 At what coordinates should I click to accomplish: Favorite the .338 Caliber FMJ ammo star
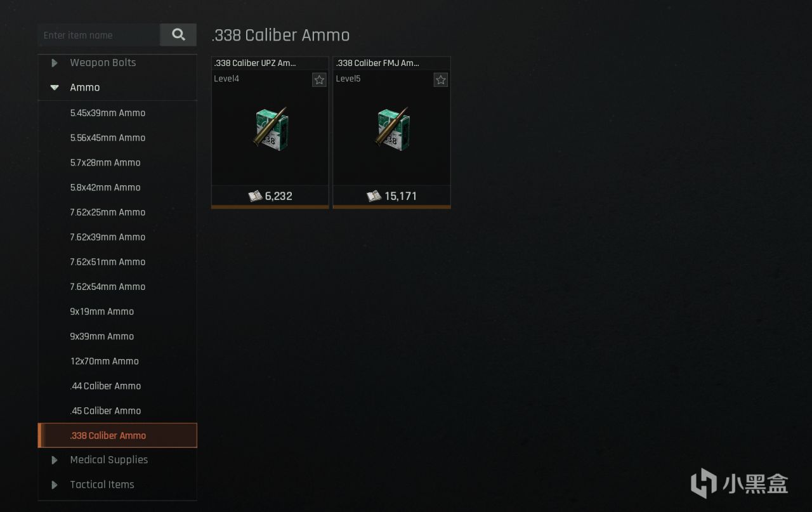coord(441,79)
